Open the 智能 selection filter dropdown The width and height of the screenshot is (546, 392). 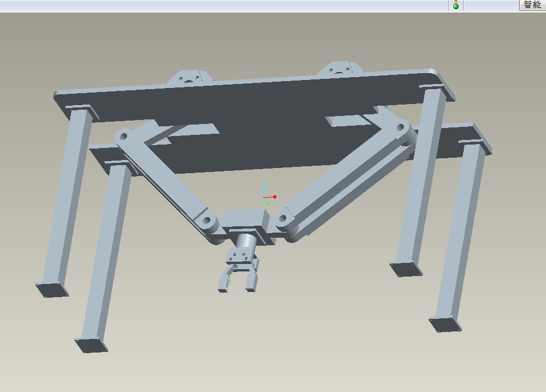[x=532, y=5]
